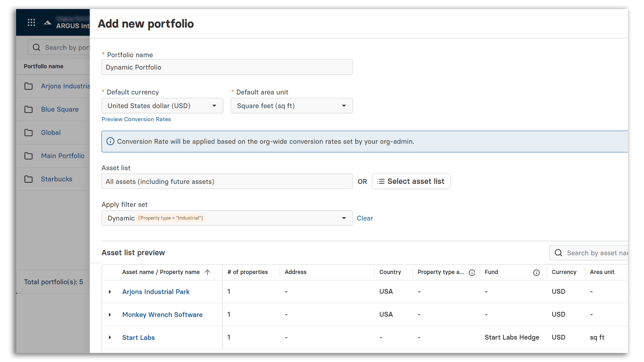
Task: Click the folder icon beside Starbucks
Action: pyautogui.click(x=29, y=179)
